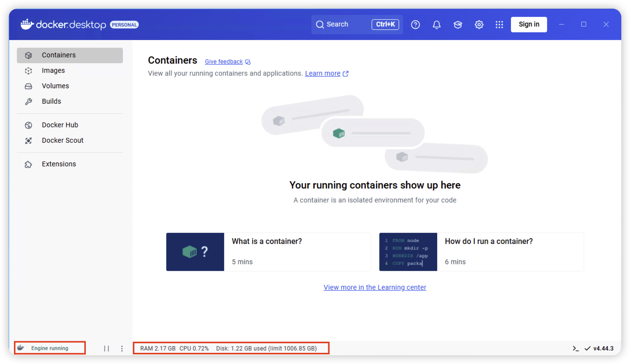Open the Images sidebar section

pos(70,70)
